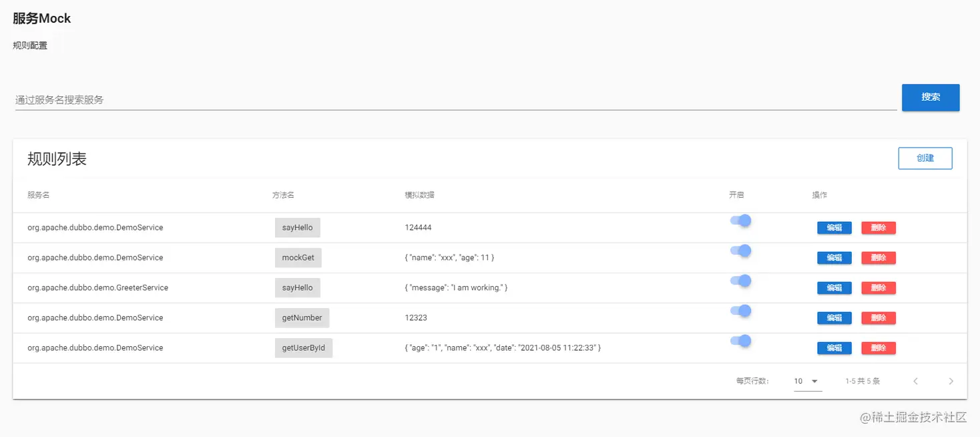Viewport: 980px width, 437px height.
Task: Click the 方法名 column header
Action: (283, 195)
